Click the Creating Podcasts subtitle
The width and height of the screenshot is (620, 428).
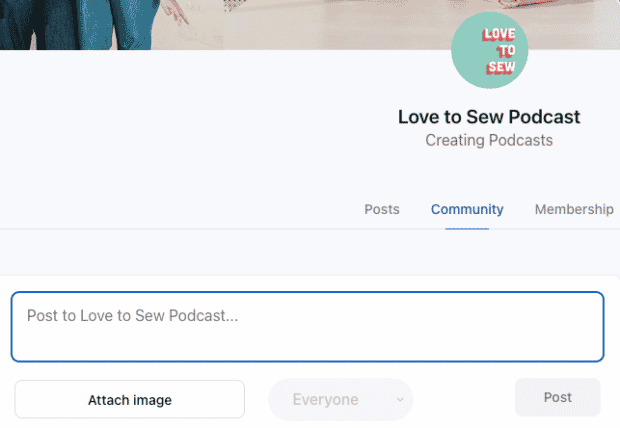coord(489,140)
